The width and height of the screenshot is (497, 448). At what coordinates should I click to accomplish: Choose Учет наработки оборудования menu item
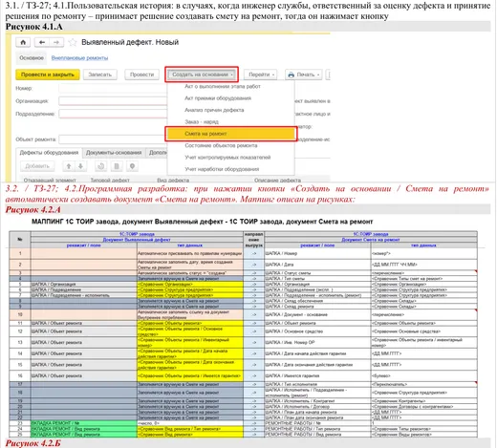[222, 169]
